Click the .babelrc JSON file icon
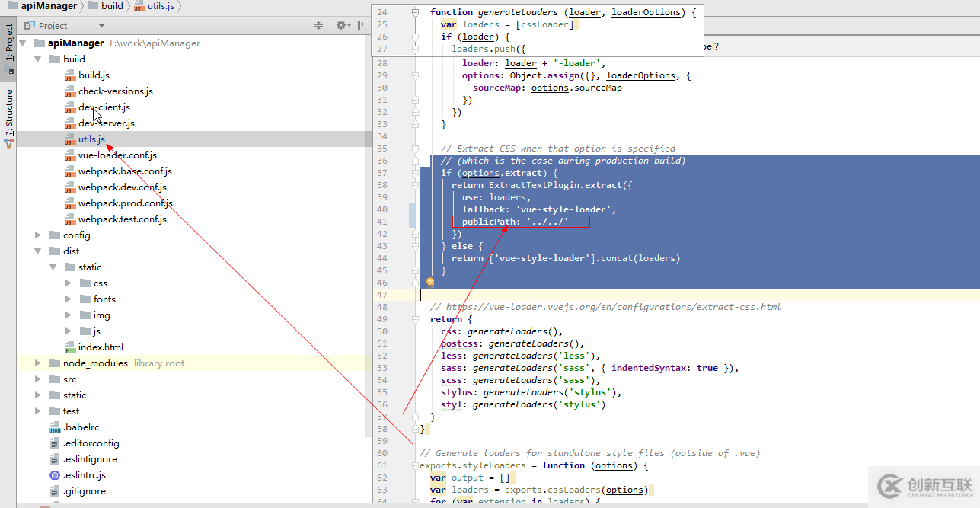 click(x=54, y=427)
